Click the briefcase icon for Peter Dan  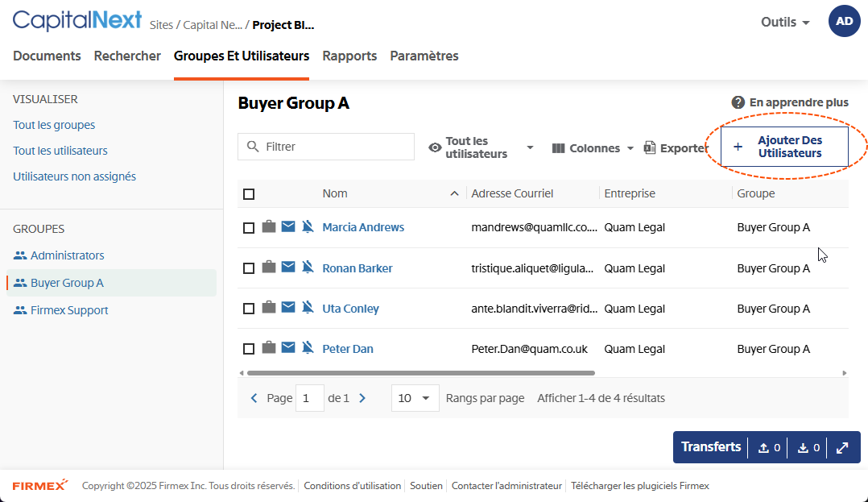tap(268, 348)
